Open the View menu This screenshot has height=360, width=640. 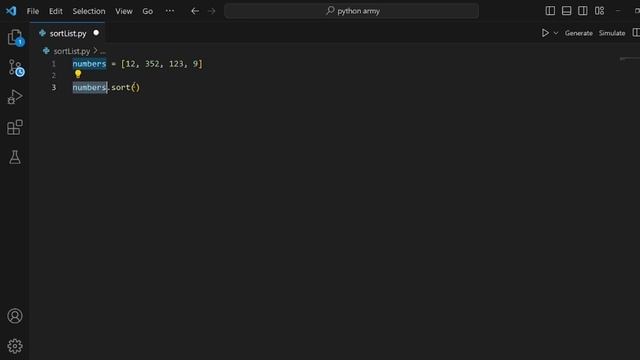tap(123, 11)
